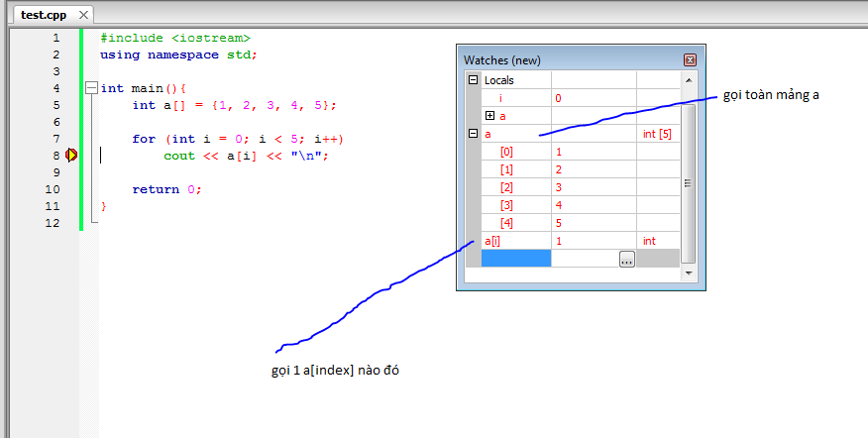Viewport: 868px width, 438px height.
Task: Switch to the test.cpp editor tab
Action: pos(44,15)
